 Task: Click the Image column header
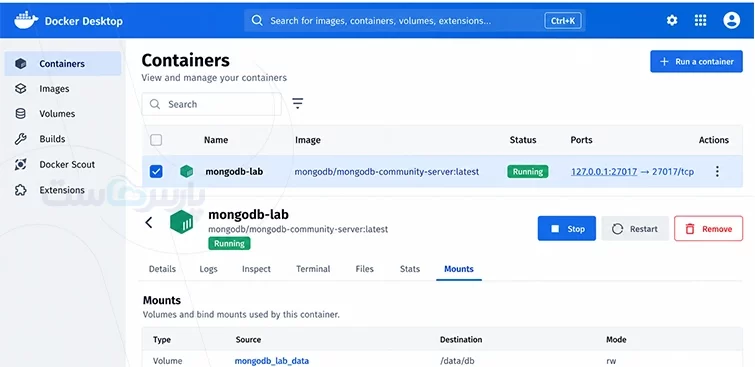click(x=308, y=140)
